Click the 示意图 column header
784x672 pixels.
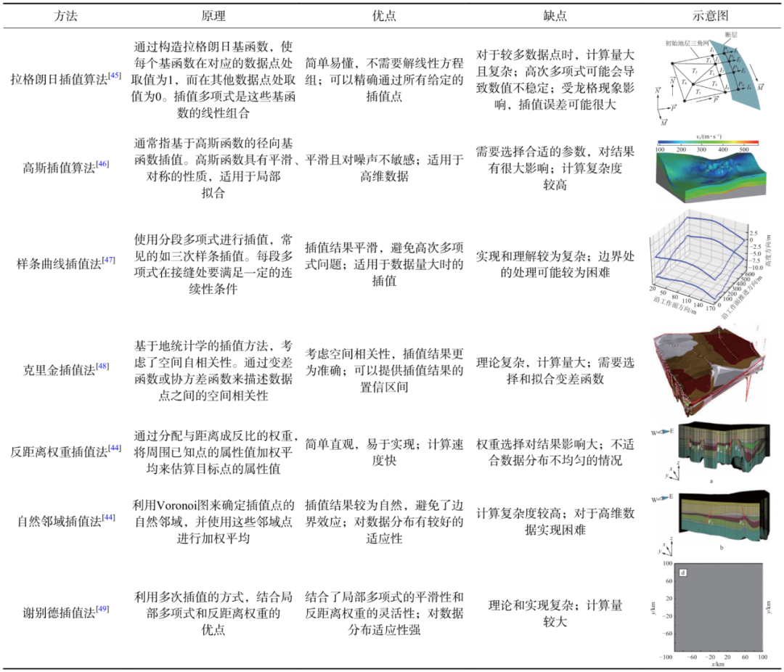point(706,16)
